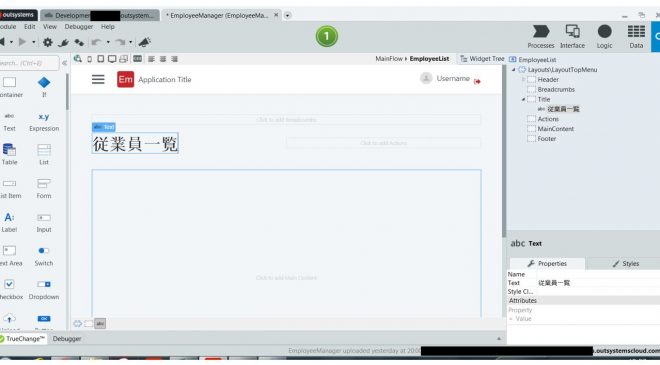The height and width of the screenshot is (365, 660).
Task: Click the settings gear in toolbar
Action: [x=48, y=42]
